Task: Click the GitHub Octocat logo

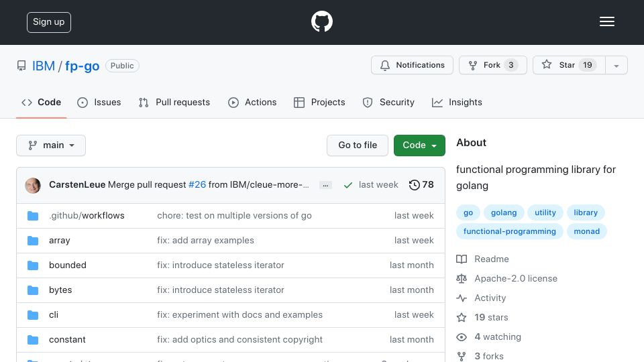Action: (321, 21)
